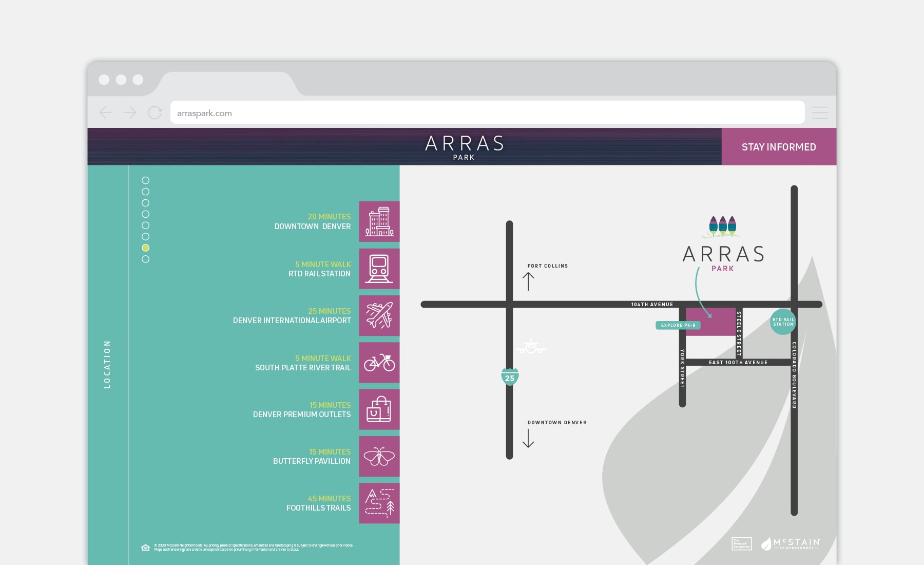Click the Downtown Denver buildings icon
924x565 pixels.
(379, 221)
